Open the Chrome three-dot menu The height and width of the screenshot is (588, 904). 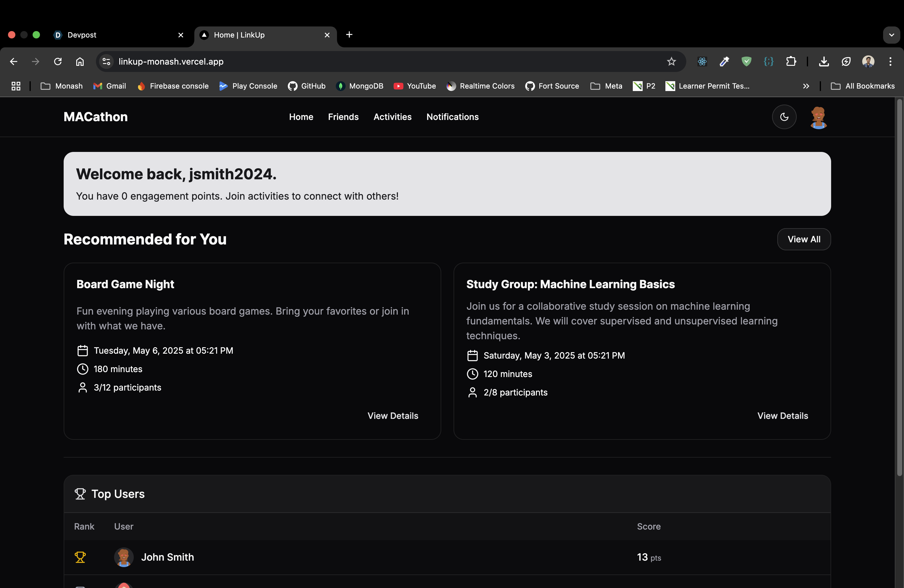[x=890, y=62]
